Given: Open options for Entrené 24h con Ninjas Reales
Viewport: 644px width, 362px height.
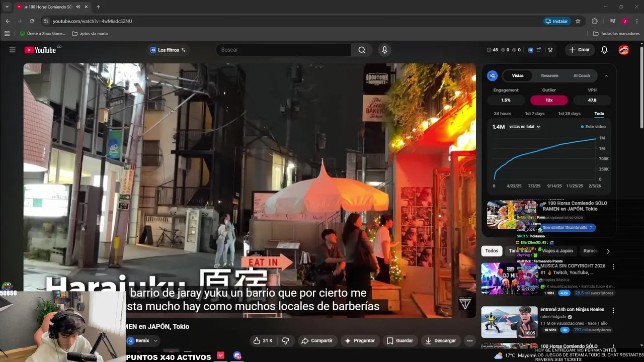Looking at the screenshot, I should 613,310.
